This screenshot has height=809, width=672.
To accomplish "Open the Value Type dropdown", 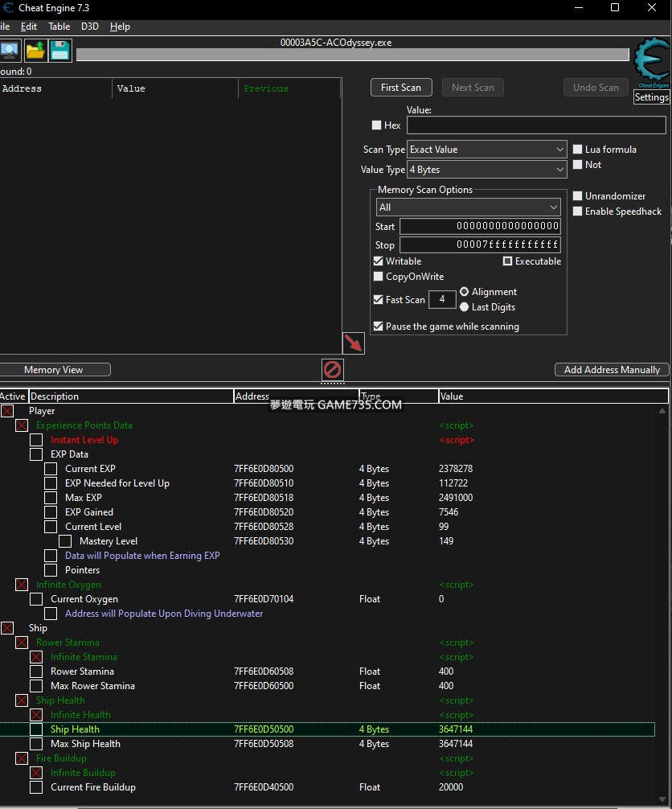I will point(487,170).
